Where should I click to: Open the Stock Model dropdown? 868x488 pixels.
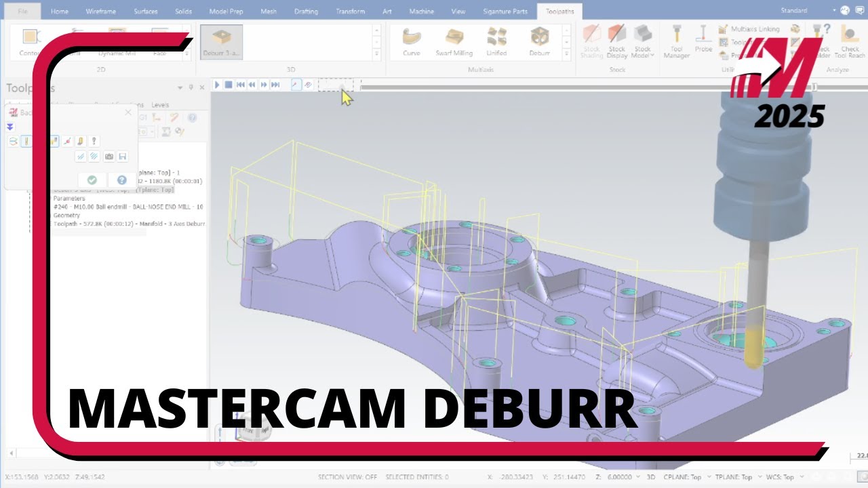tap(643, 42)
